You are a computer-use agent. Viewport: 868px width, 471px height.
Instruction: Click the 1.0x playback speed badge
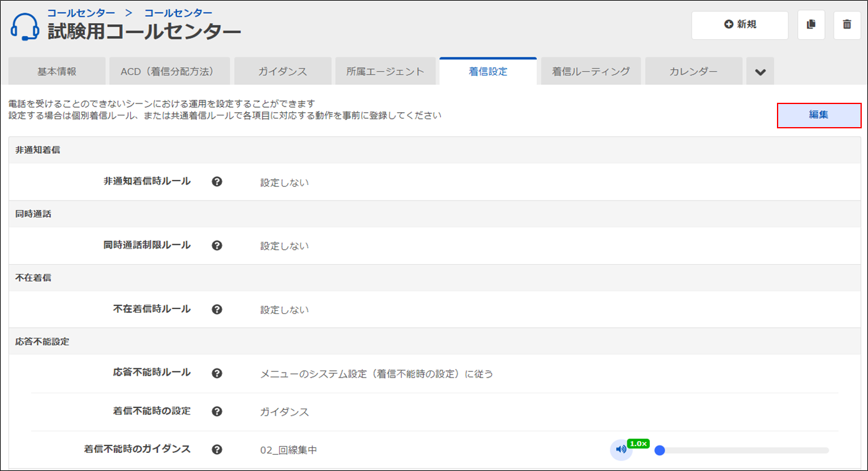[x=639, y=444]
